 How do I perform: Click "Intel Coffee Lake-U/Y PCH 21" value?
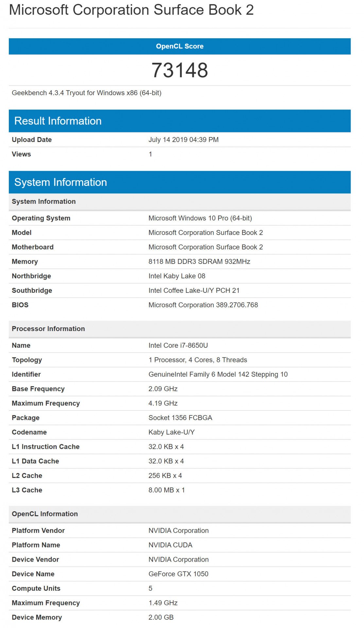pyautogui.click(x=194, y=290)
